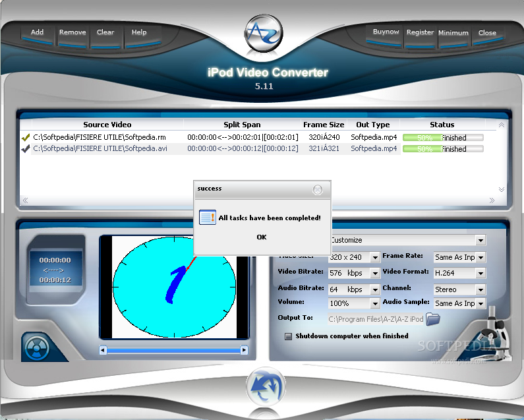524x420 pixels.
Task: Click the Output To path field
Action: click(376, 319)
